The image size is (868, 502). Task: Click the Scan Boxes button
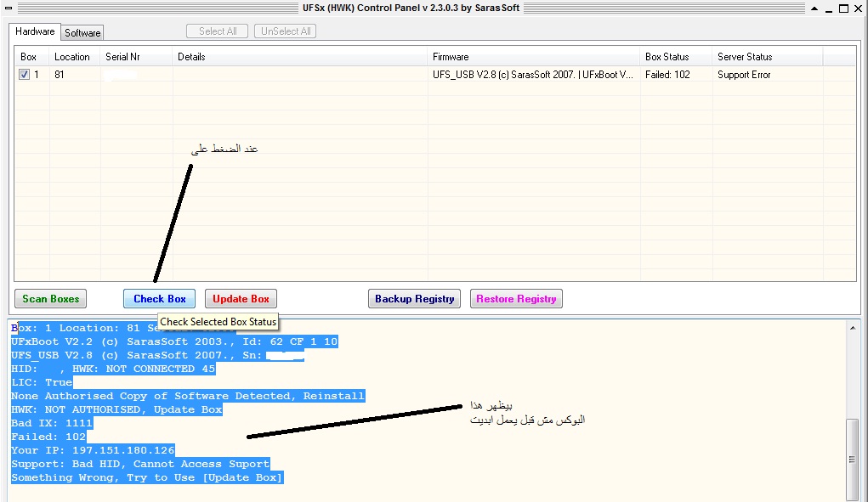[x=50, y=298]
